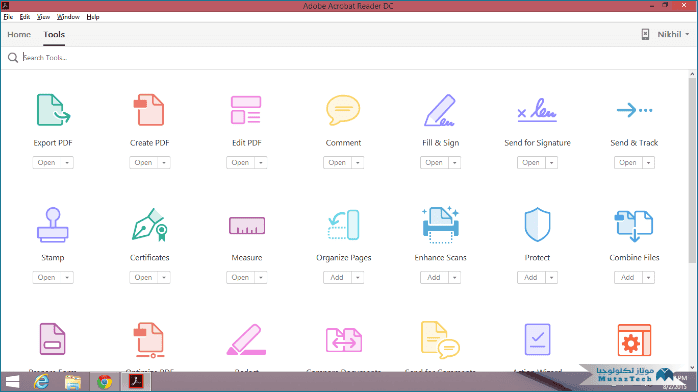Click the Enhance Scans scanner icon
698x392 pixels.
(x=440, y=225)
